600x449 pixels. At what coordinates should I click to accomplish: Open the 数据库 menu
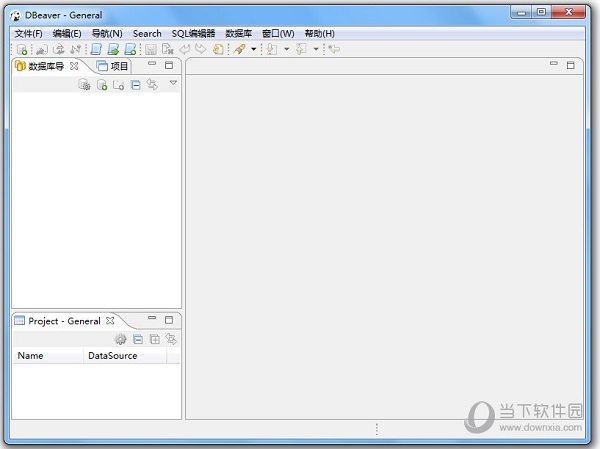(x=238, y=34)
